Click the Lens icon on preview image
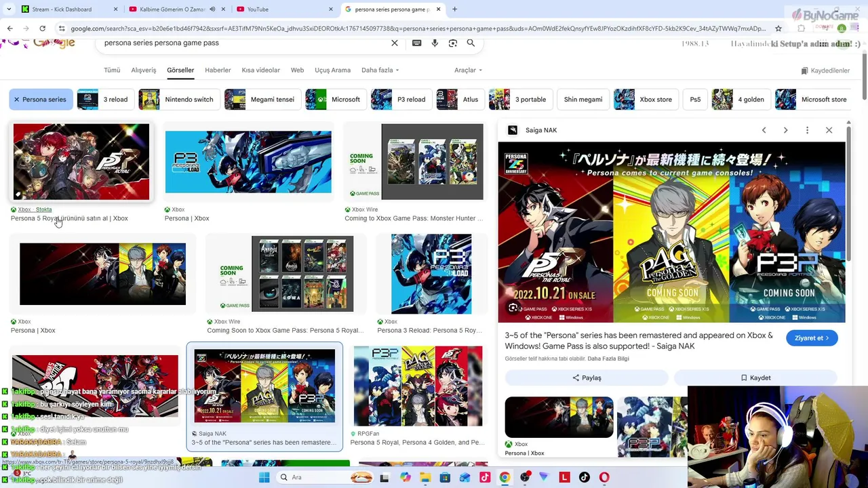Screen dimensions: 868x488 (513, 308)
